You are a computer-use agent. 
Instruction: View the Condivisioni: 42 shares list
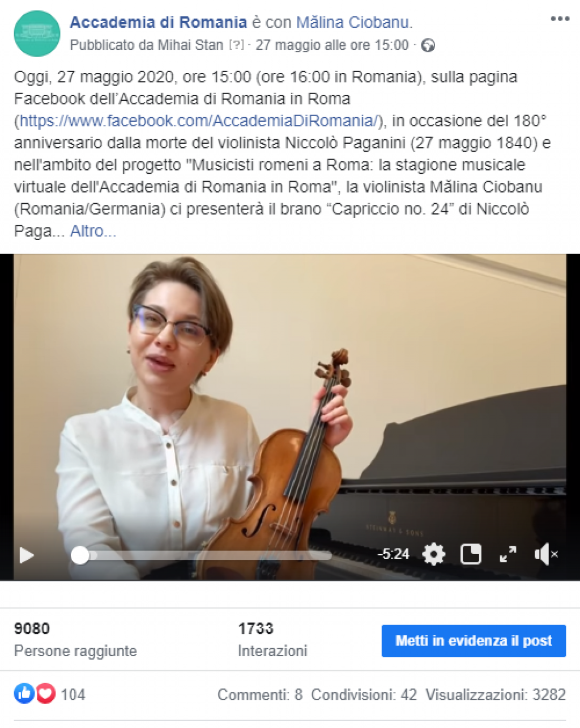coord(364,695)
